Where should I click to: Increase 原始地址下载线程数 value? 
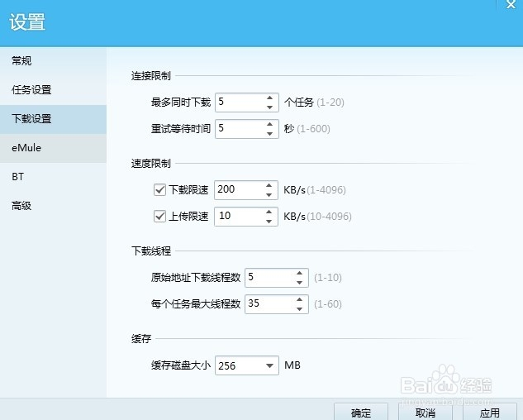point(300,273)
